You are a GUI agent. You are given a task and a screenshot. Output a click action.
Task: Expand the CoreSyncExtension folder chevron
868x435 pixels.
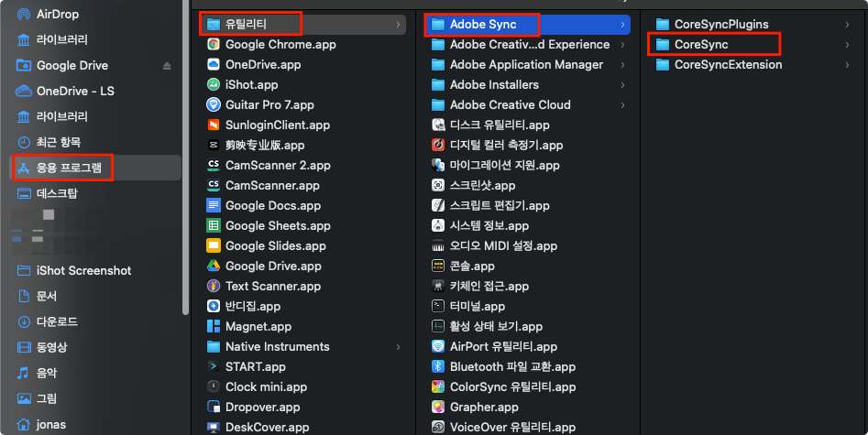point(847,65)
